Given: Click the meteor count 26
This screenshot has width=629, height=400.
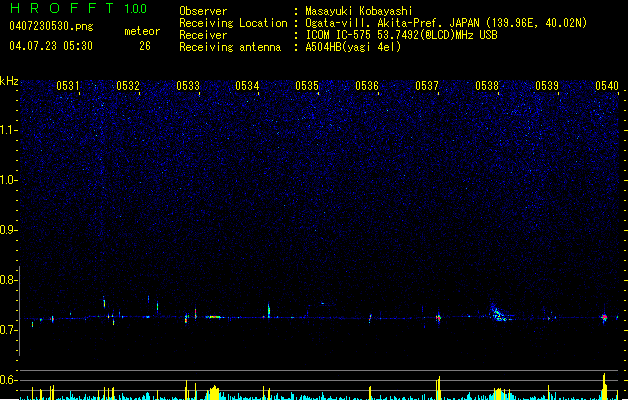Looking at the screenshot, I should click(x=145, y=46).
